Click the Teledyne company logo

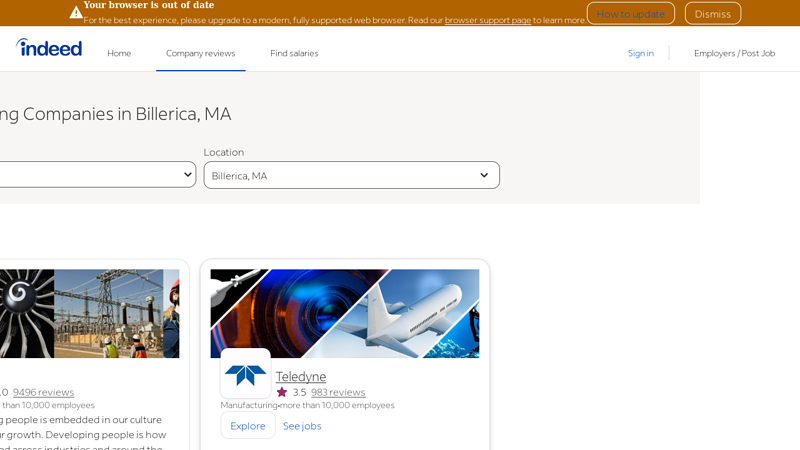tap(245, 373)
